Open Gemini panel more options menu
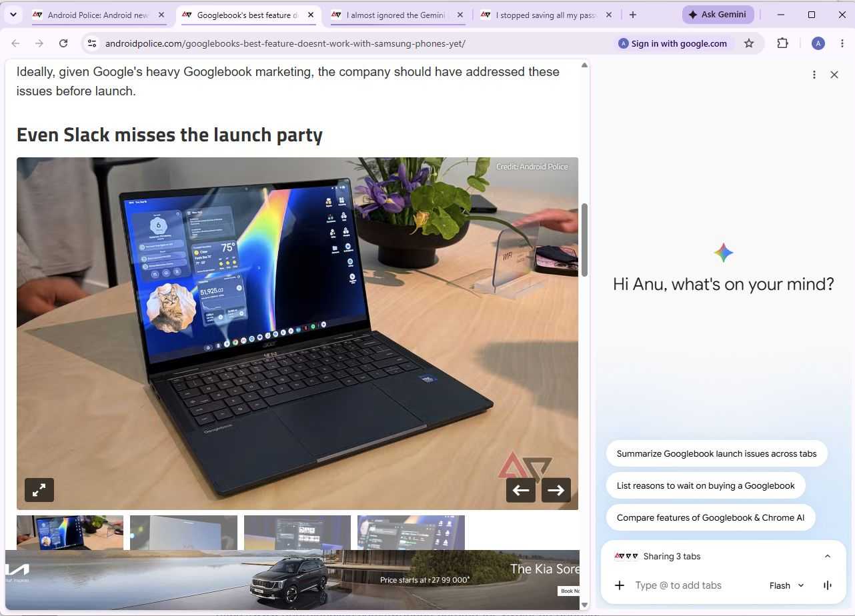 tap(814, 75)
